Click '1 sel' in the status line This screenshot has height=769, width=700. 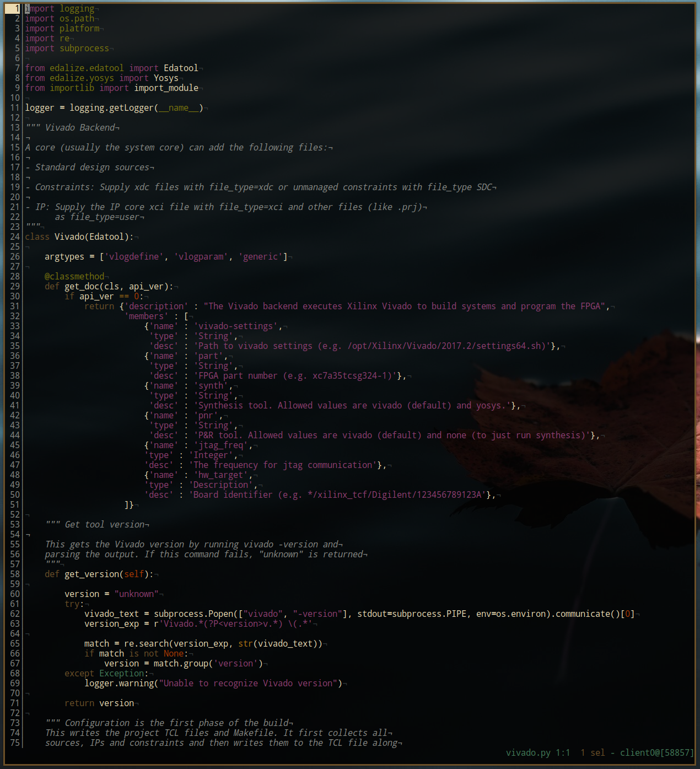click(x=593, y=752)
